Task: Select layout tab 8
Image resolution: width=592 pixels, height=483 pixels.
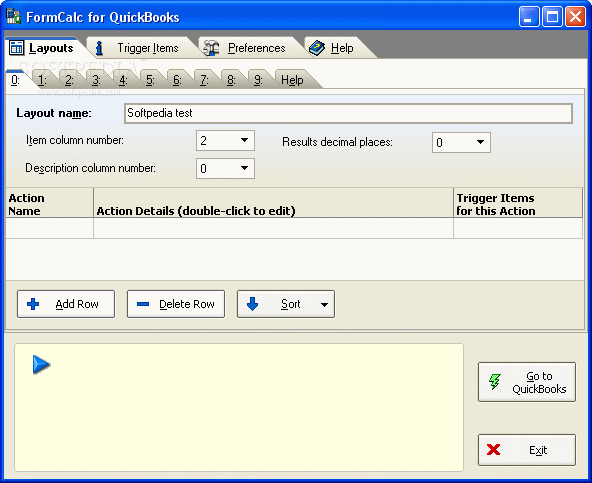Action: 231,80
